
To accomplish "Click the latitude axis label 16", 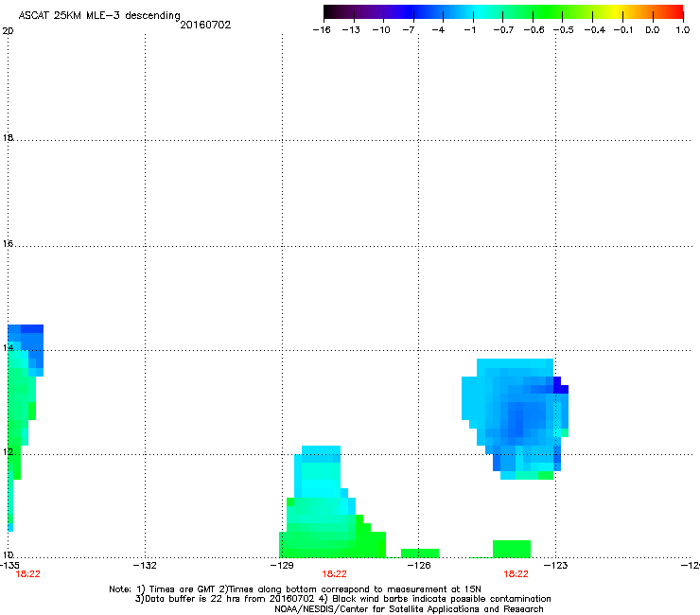I will click(x=8, y=243).
